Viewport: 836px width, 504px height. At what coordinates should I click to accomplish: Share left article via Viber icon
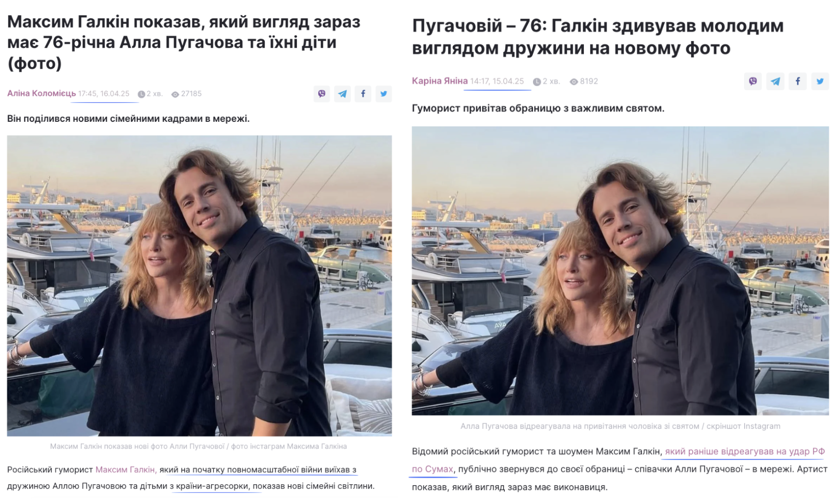point(321,94)
